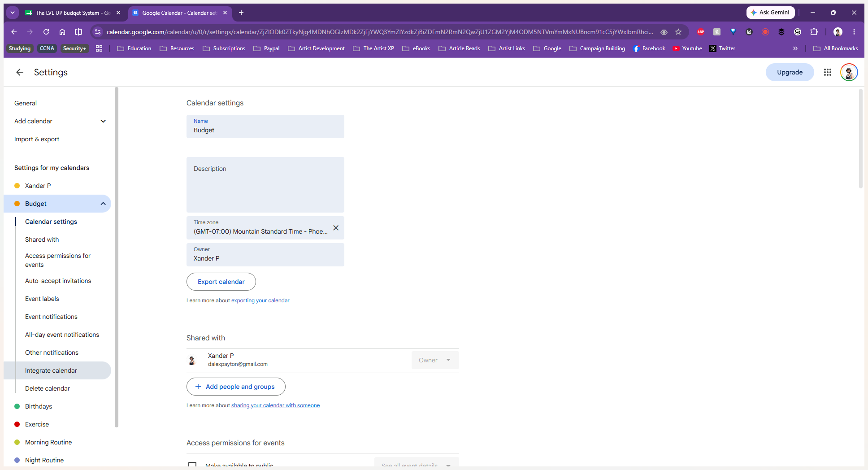The height and width of the screenshot is (470, 868).
Task: Reload the page in the browser
Action: click(46, 32)
